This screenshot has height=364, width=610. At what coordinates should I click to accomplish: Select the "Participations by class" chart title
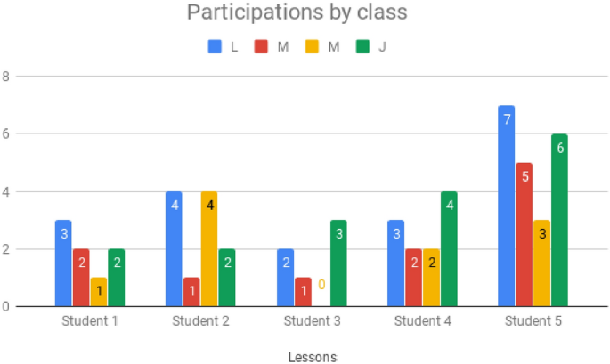click(297, 13)
